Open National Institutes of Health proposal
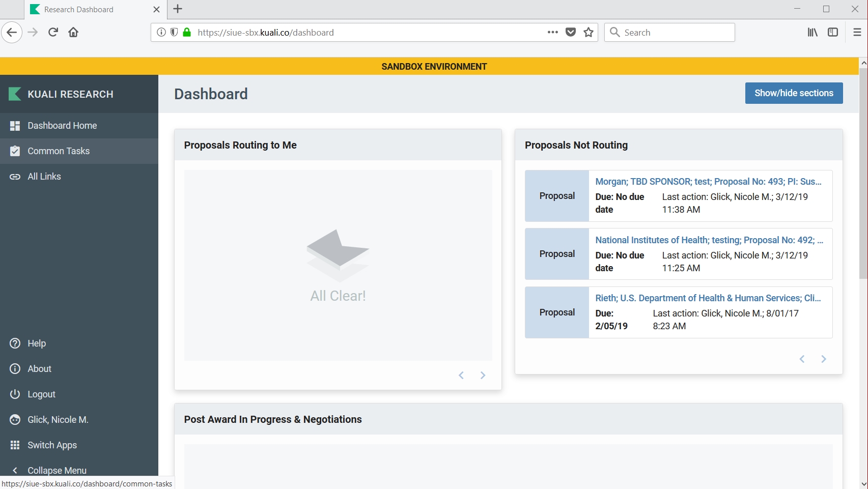The height and width of the screenshot is (489, 868). pyautogui.click(x=709, y=240)
